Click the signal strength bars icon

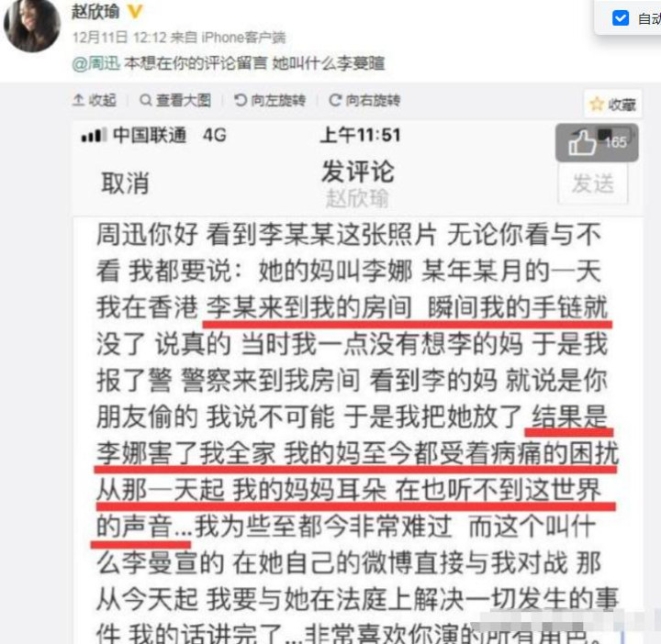(x=94, y=136)
